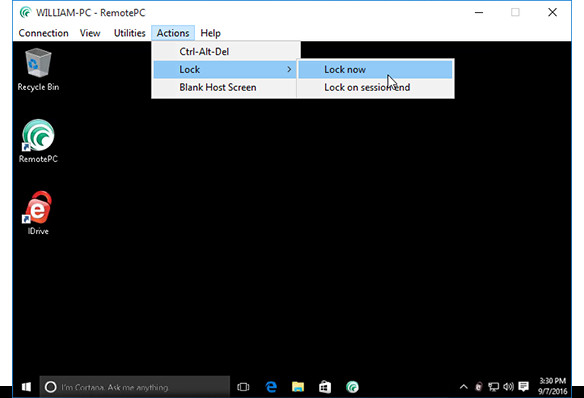Expand the Lock submenu arrow
The width and height of the screenshot is (584, 398).
pos(289,70)
